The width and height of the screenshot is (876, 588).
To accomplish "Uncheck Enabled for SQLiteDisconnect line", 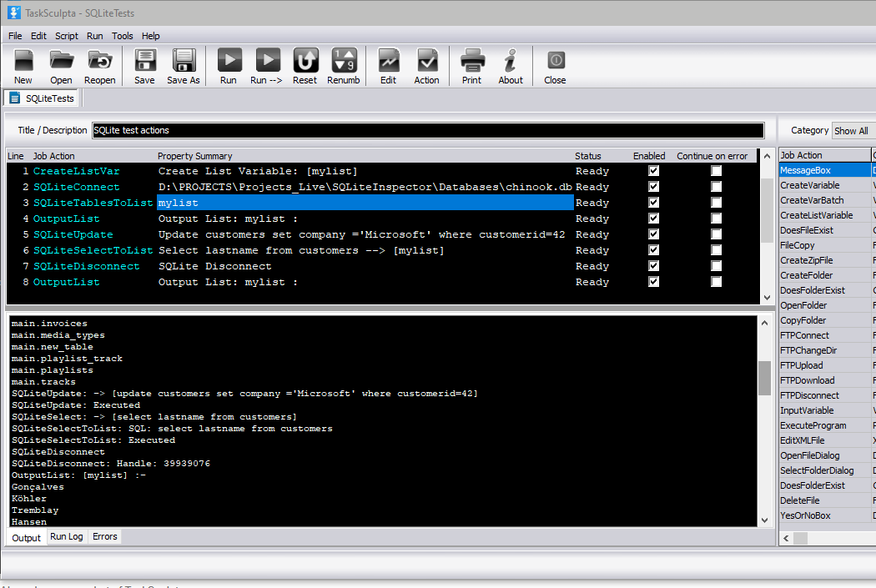I will point(654,266).
